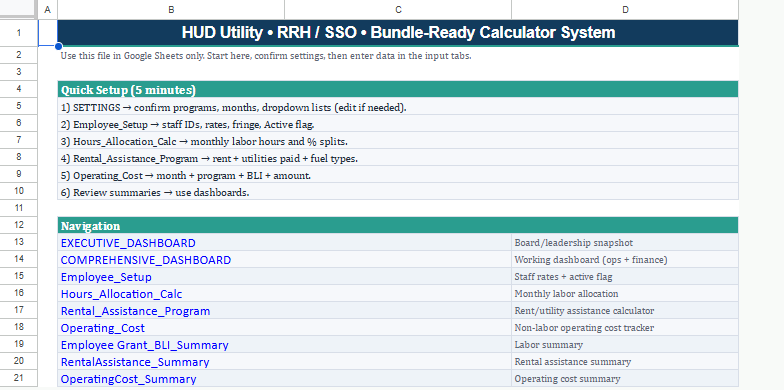Click 'Labor summary' description cell
Screen dimensions: 784x390
point(625,344)
